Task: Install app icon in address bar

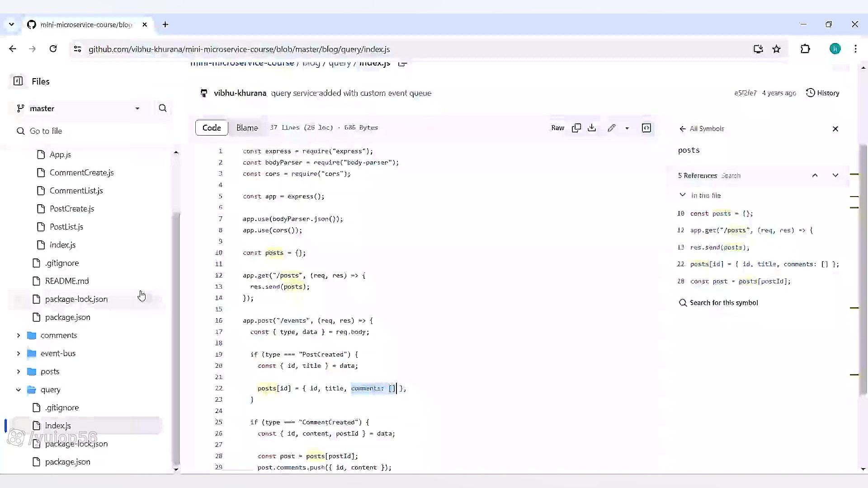Action: point(758,49)
